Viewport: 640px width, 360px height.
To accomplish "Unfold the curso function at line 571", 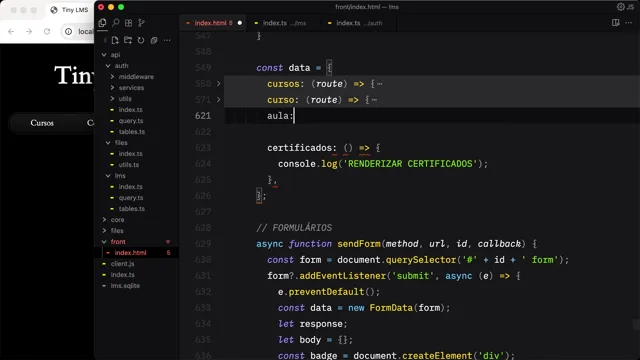I will click(218, 100).
